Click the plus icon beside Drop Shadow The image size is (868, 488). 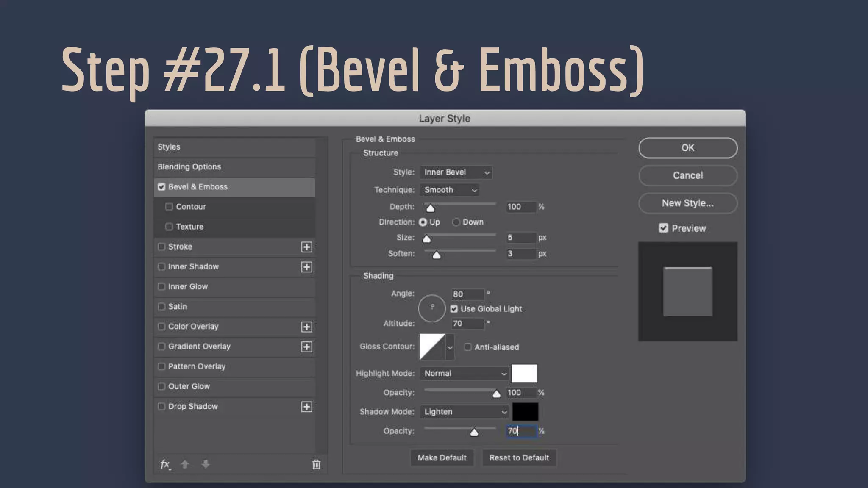[x=306, y=407]
